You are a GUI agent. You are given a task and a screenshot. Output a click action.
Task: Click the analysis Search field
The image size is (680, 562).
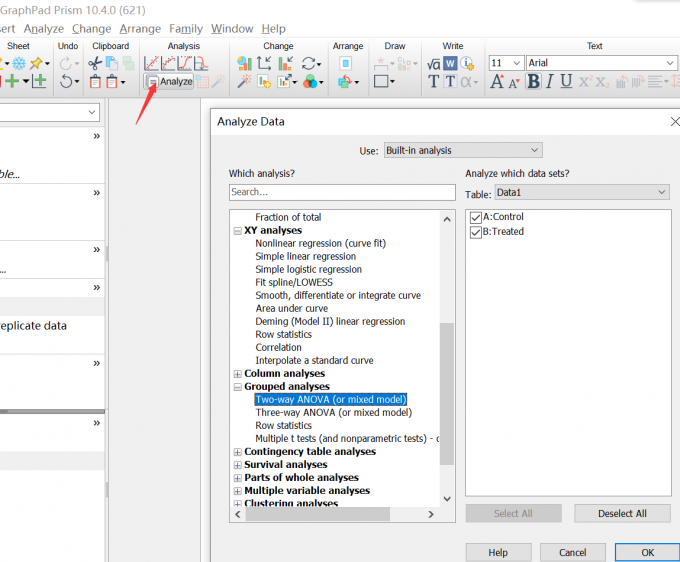[x=341, y=192]
